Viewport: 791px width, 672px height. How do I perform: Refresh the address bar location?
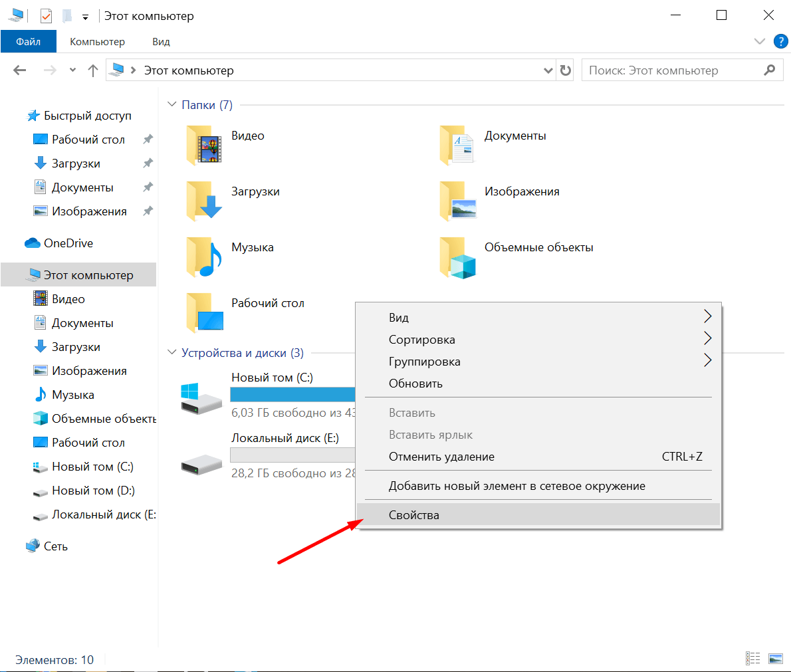[566, 70]
